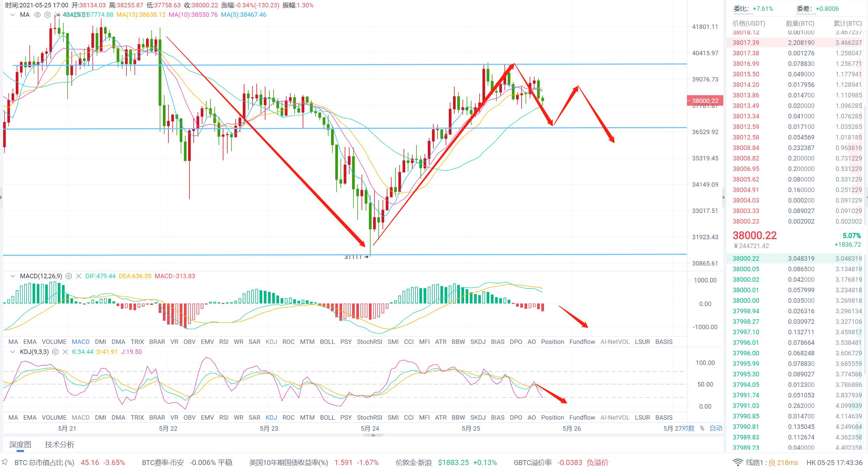The image size is (868, 471).
Task: Collapse the KDJ panel chevron
Action: [13, 352]
